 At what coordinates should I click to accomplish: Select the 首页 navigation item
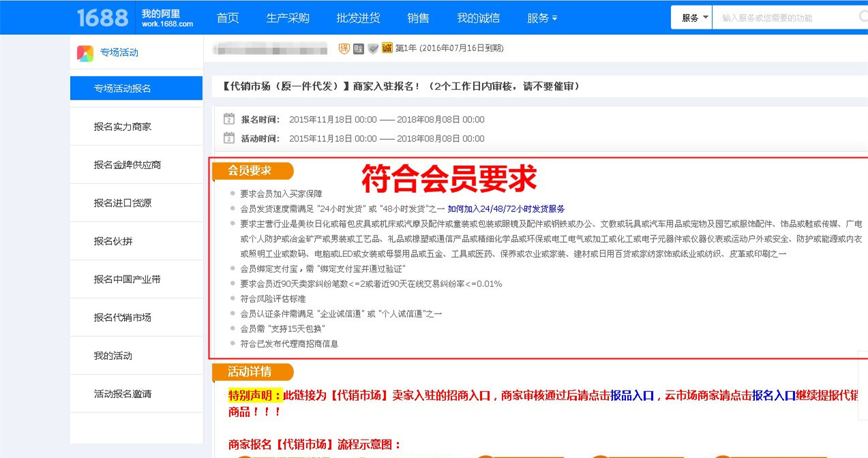[227, 18]
